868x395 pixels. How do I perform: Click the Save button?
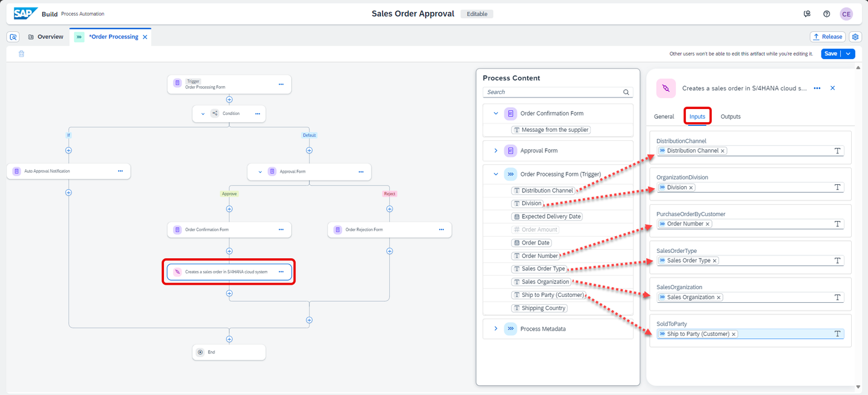831,54
